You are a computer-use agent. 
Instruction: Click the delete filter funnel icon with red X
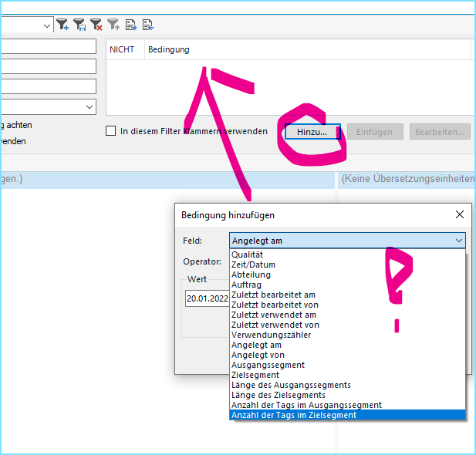point(96,25)
